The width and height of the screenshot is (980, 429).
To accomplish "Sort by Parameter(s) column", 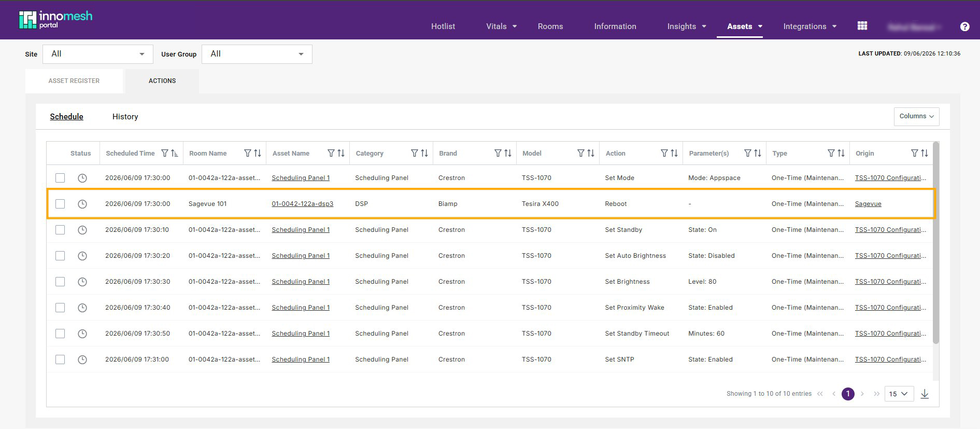I will point(758,153).
